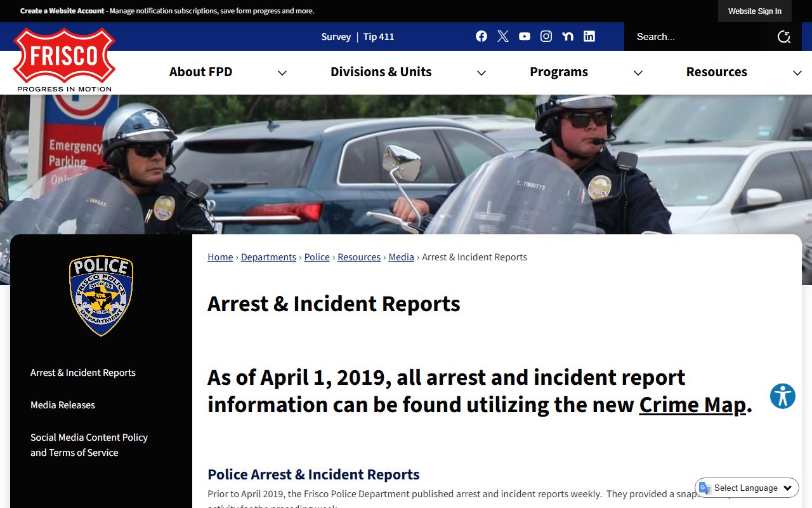Click the search magnifier icon
This screenshot has width=812, height=508.
tap(784, 37)
